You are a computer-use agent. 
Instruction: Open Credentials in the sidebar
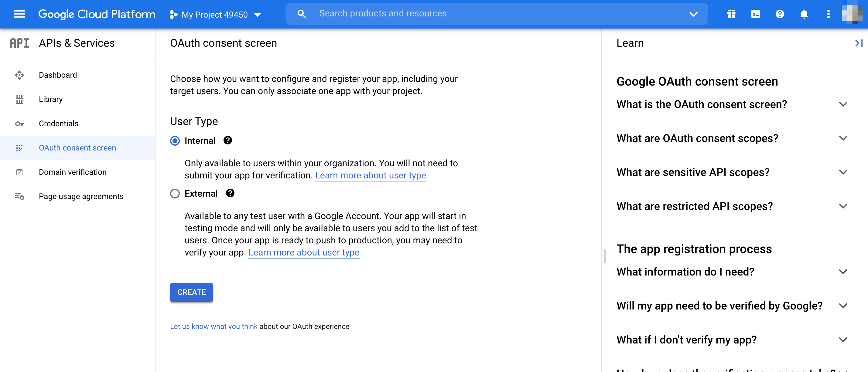coord(77,123)
